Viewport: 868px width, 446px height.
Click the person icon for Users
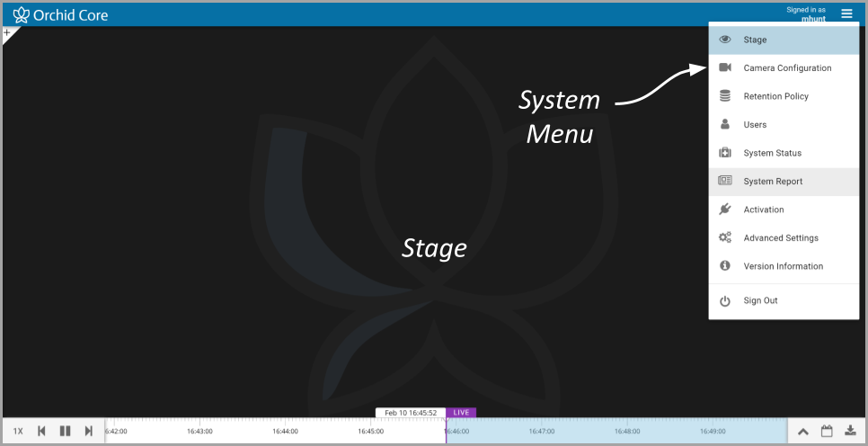[x=724, y=124]
